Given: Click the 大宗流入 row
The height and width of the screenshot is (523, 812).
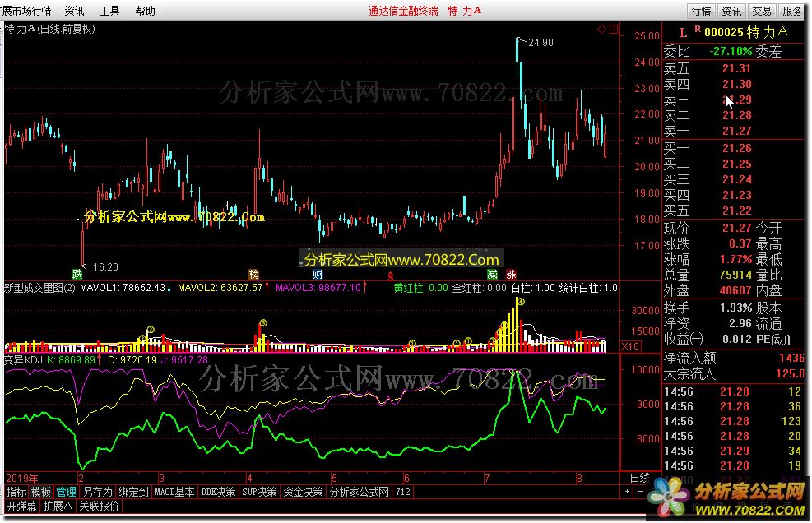Looking at the screenshot, I should [x=734, y=373].
